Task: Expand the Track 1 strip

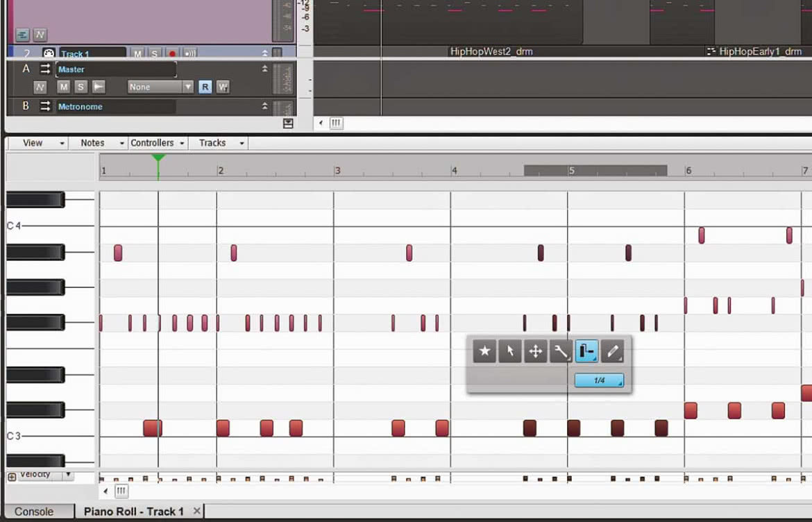Action: 264,53
